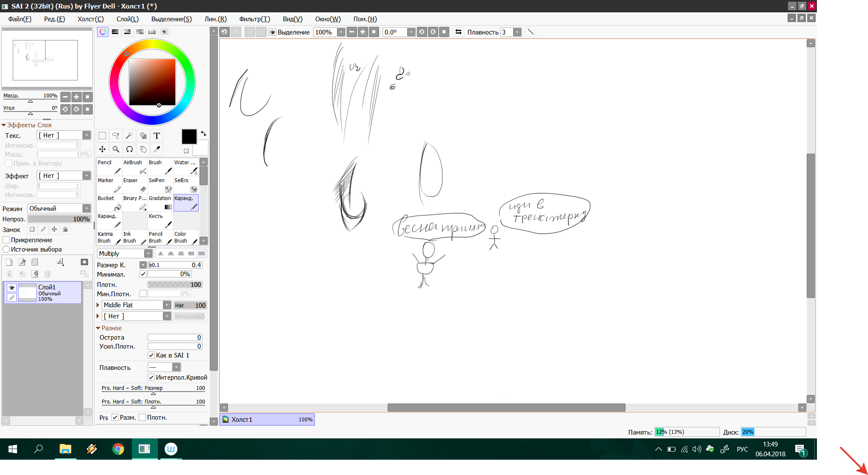This screenshot has height=475, width=868.
Task: Select the Zoom magnifier tool
Action: [x=116, y=149]
